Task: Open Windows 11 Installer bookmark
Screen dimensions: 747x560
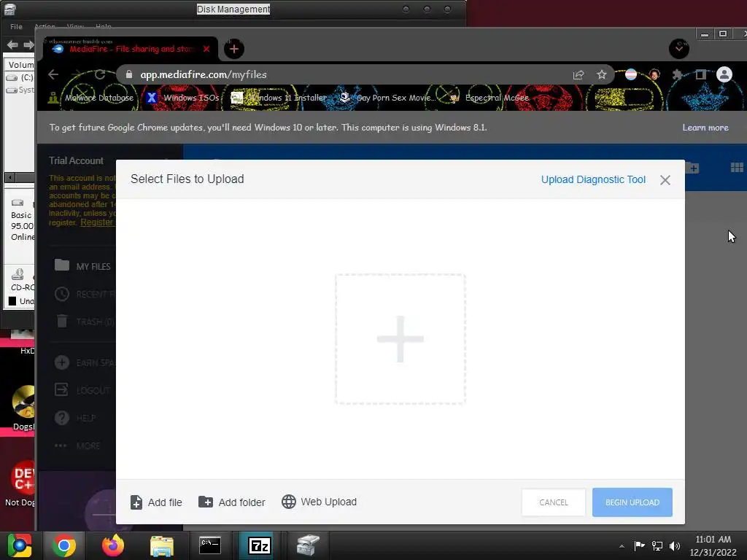Action: point(279,98)
